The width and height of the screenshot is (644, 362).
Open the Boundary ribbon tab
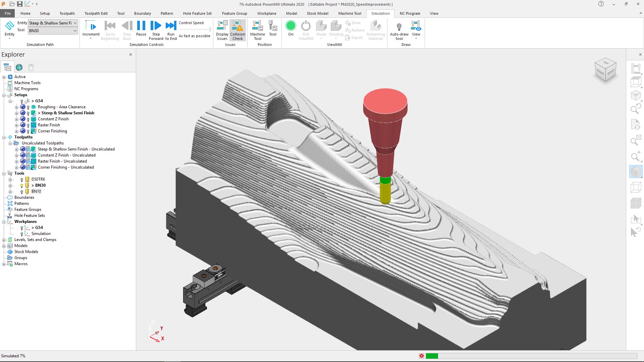tap(143, 13)
